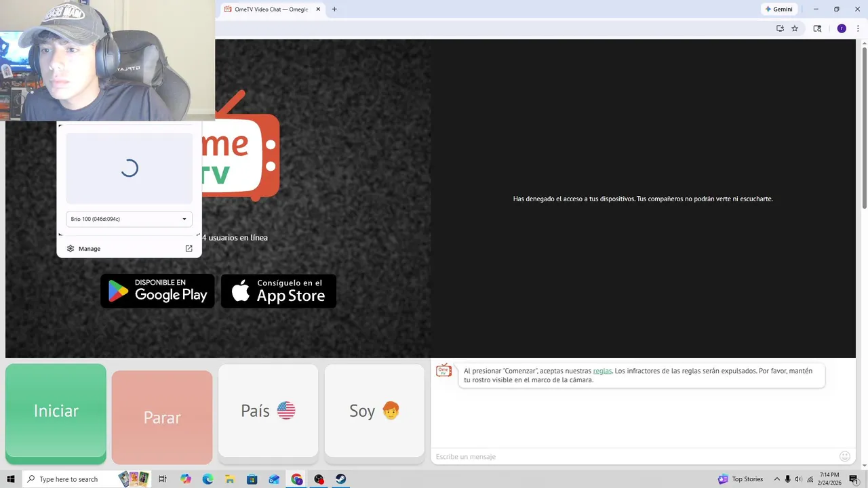Click the page vertical scrollbar

(864, 128)
